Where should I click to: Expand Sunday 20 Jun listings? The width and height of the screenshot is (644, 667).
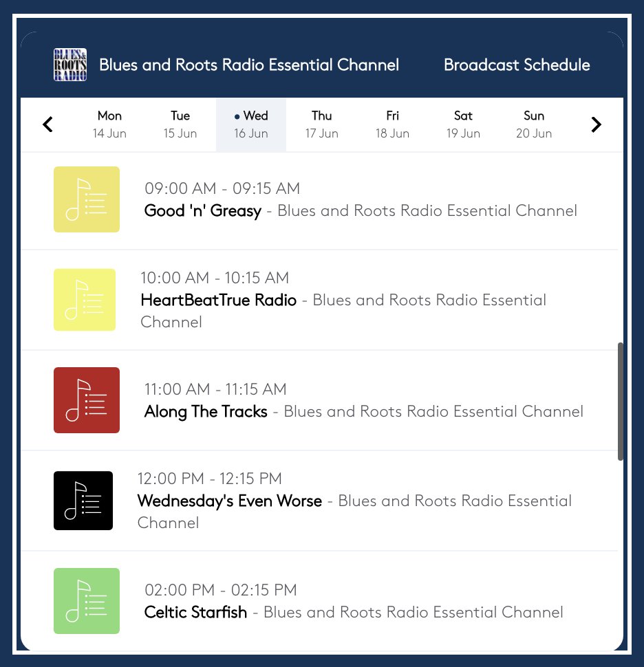pos(534,124)
